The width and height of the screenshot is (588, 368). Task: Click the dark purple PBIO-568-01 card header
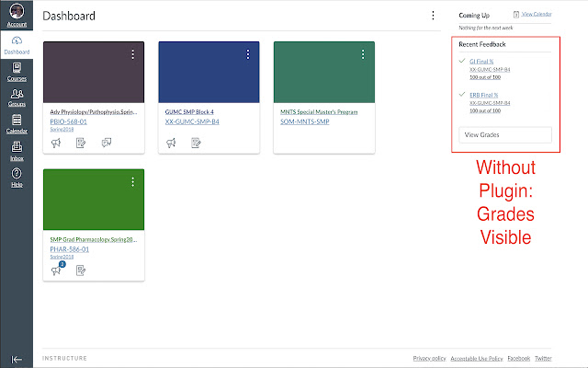pyautogui.click(x=94, y=72)
